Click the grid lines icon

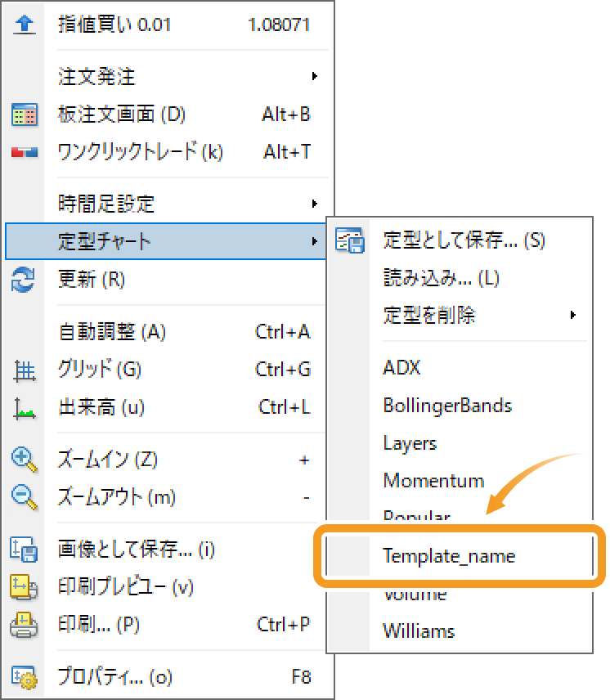(24, 370)
